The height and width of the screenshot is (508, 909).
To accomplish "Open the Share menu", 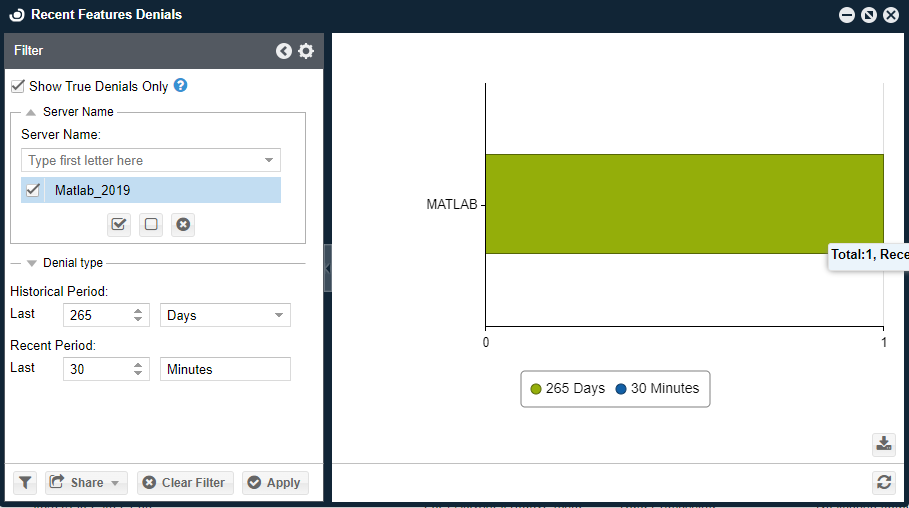I will coord(86,483).
